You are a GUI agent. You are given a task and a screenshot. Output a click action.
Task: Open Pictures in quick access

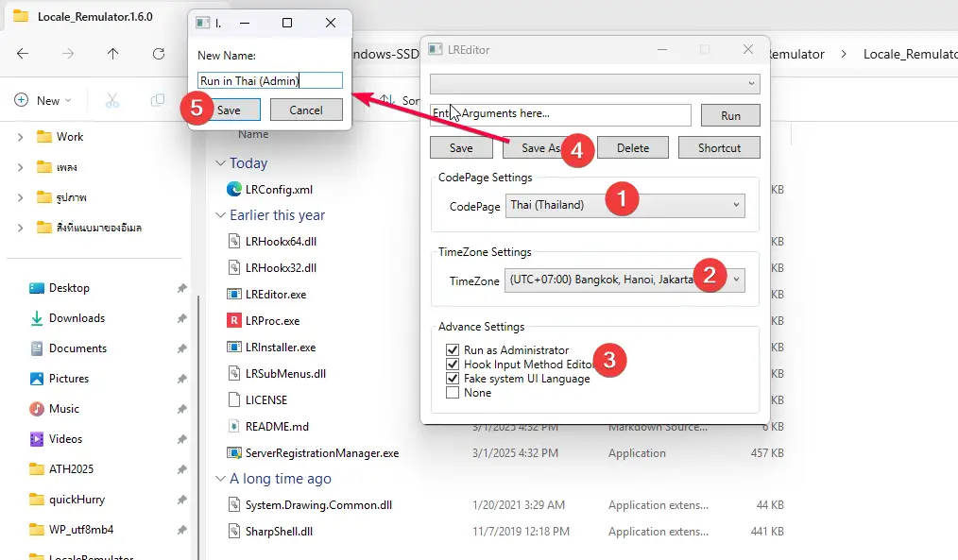69,379
